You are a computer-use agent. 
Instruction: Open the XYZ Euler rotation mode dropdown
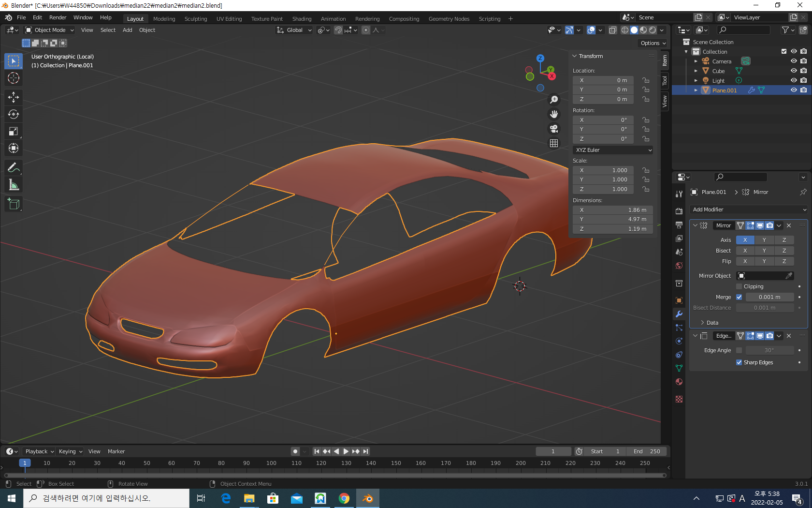(x=613, y=150)
